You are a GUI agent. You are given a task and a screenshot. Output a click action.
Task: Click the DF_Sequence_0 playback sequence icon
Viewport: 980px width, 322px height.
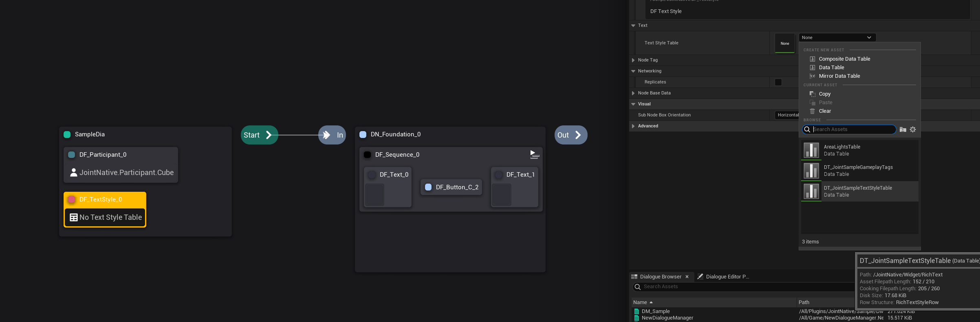[534, 154]
